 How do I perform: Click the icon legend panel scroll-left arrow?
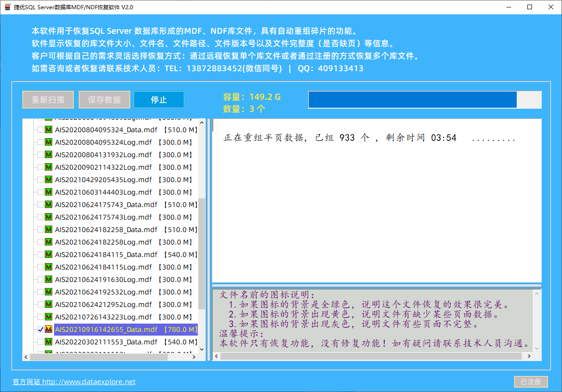click(x=217, y=356)
